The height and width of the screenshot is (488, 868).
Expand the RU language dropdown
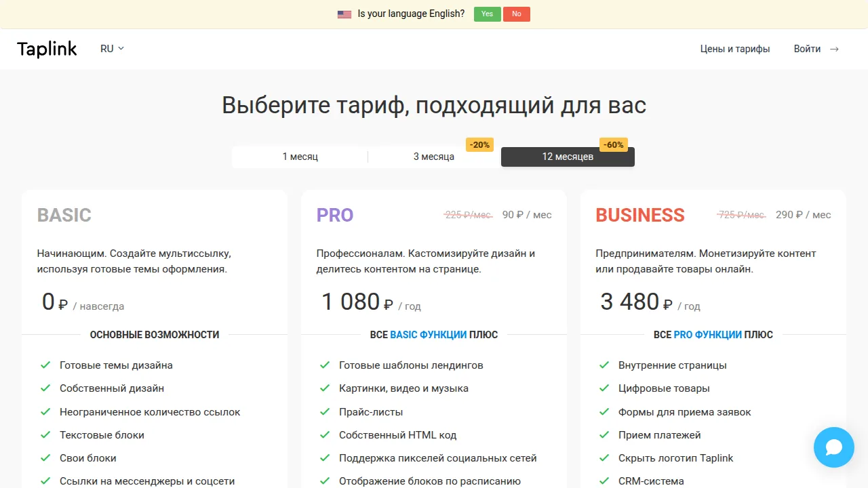click(112, 49)
